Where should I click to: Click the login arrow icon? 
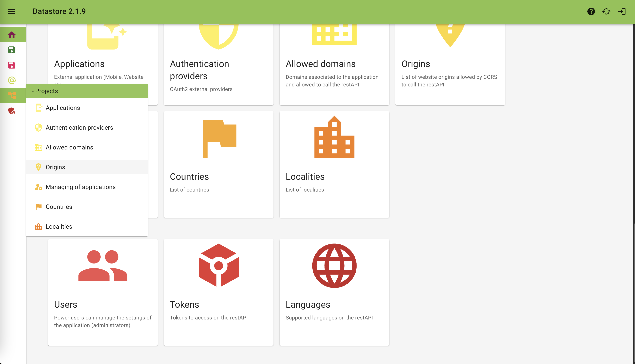click(x=622, y=11)
